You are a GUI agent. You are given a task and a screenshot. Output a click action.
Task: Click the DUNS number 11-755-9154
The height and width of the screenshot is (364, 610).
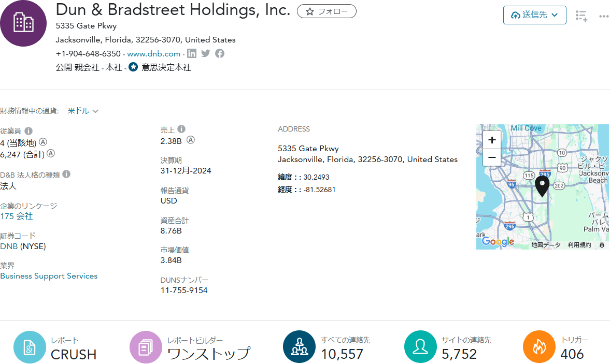tap(184, 290)
